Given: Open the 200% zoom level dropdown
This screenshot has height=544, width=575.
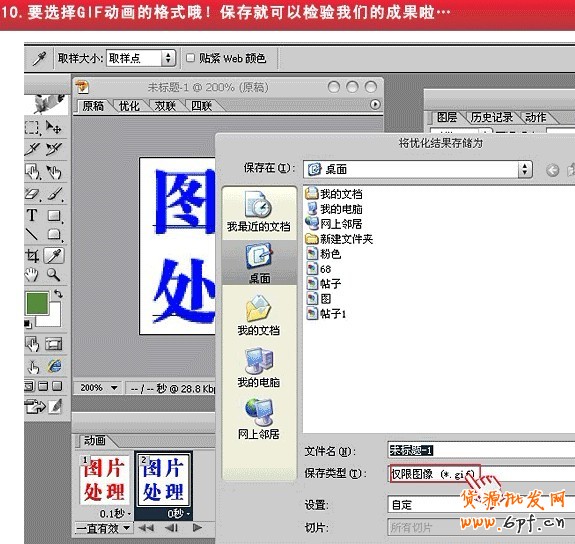Looking at the screenshot, I should click(x=97, y=388).
